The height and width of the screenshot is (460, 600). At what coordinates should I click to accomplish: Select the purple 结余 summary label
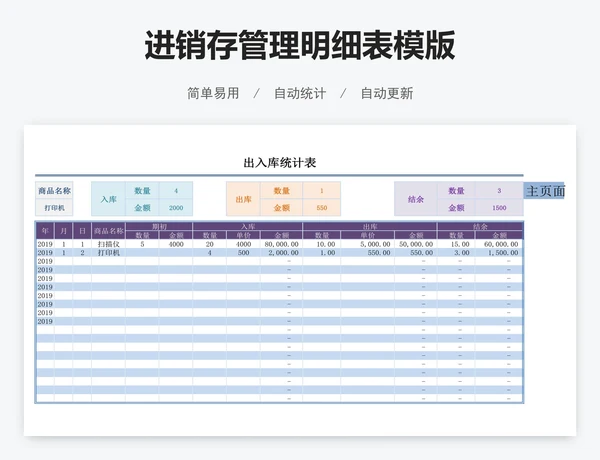coord(416,199)
